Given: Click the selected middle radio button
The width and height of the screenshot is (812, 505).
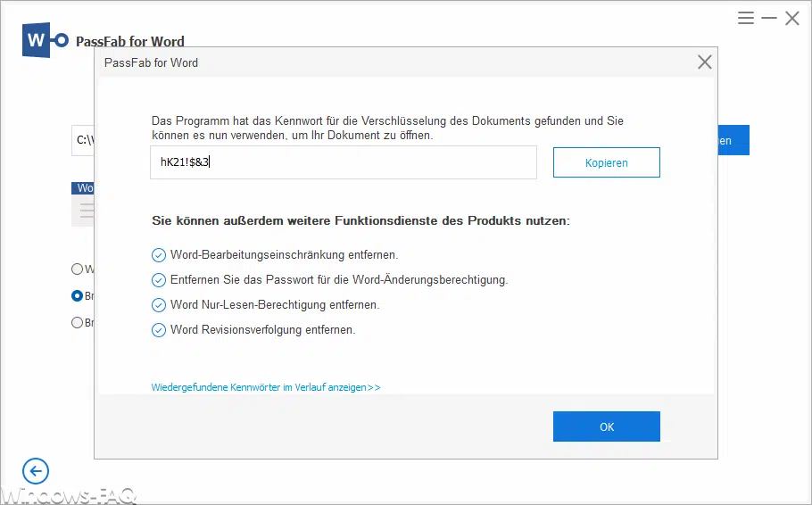Looking at the screenshot, I should (x=77, y=296).
